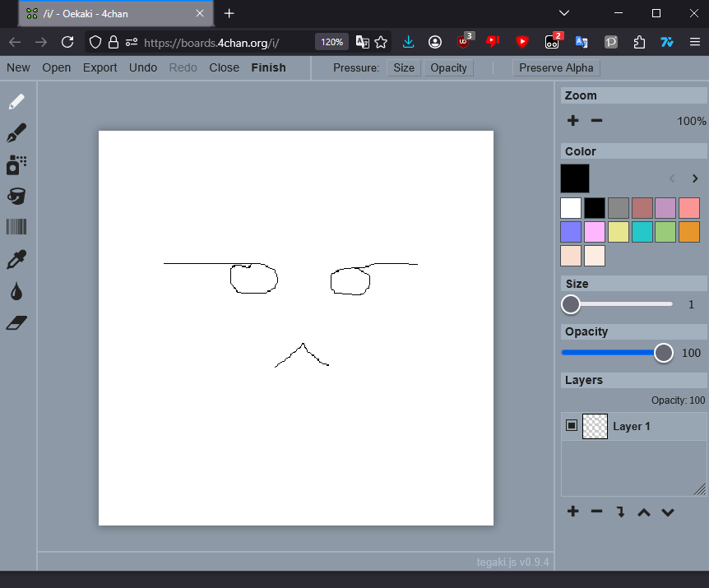Image resolution: width=709 pixels, height=588 pixels.
Task: Click Open in the menu bar
Action: pos(57,67)
